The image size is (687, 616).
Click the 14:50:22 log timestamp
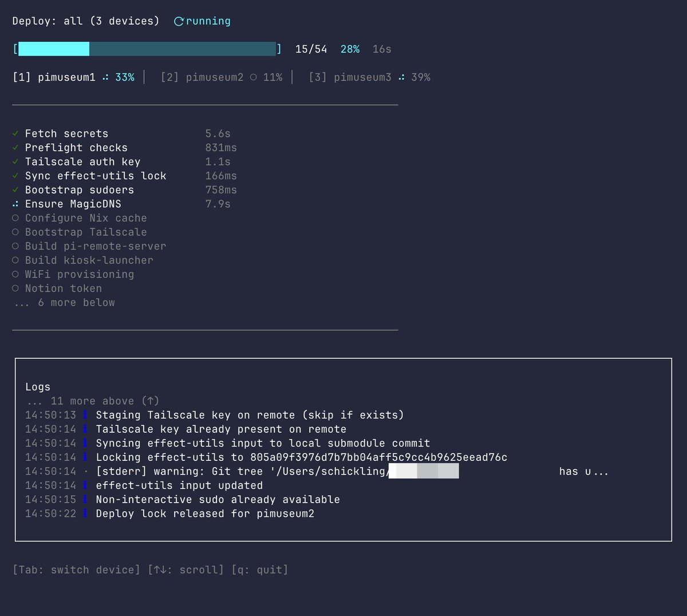50,514
